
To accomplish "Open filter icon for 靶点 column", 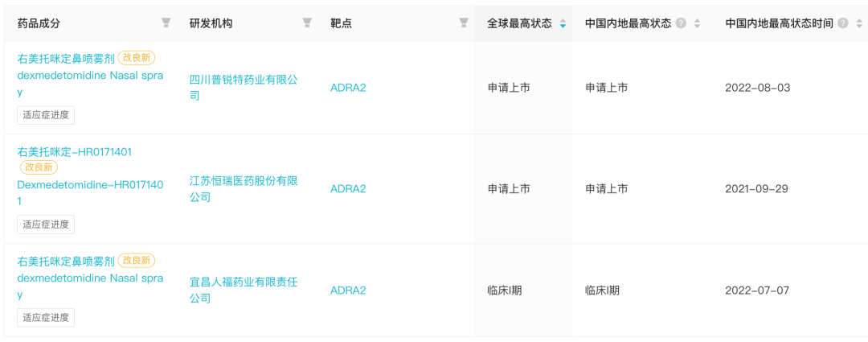I will (464, 23).
